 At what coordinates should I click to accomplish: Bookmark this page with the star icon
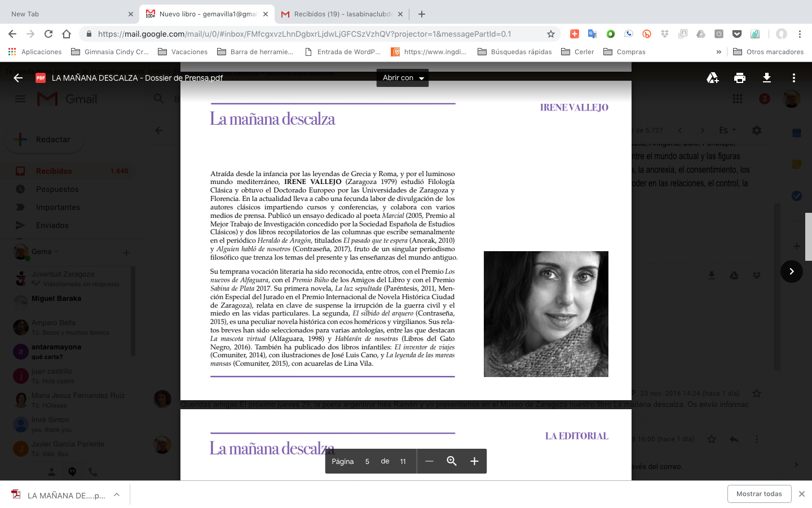551,34
